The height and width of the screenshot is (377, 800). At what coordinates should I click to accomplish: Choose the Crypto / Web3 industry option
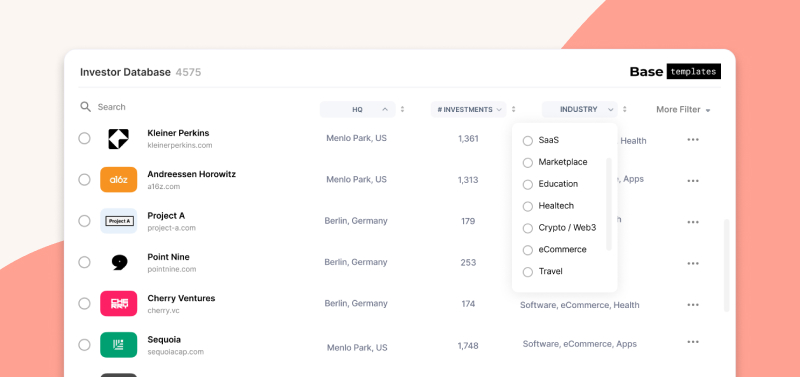560,228
